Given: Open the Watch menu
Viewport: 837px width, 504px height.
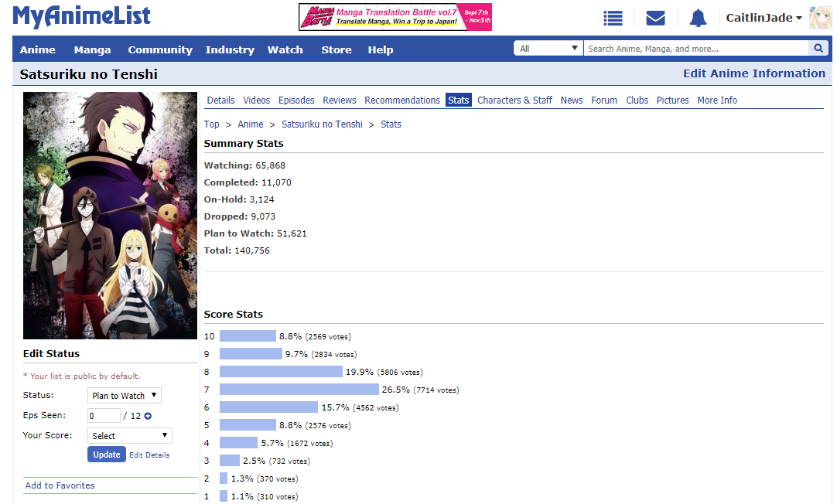Looking at the screenshot, I should (285, 49).
